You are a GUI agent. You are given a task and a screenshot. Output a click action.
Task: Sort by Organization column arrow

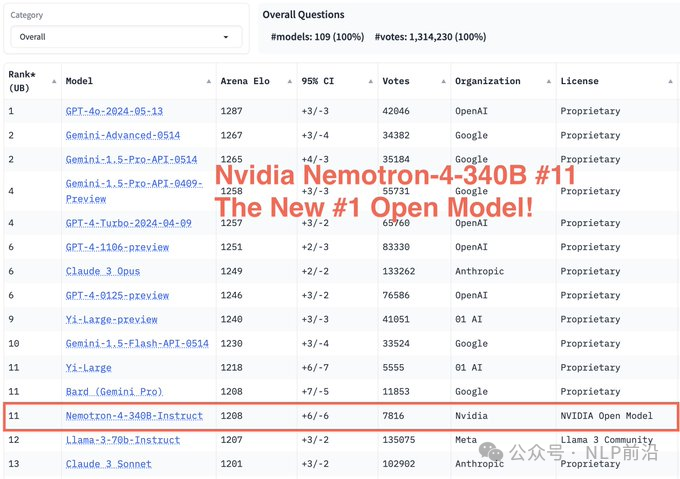pyautogui.click(x=549, y=81)
